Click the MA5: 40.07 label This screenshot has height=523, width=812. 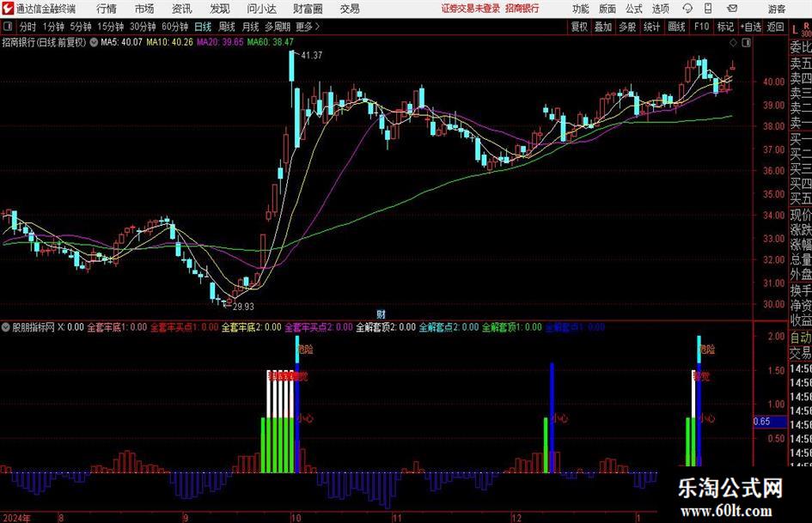tap(121, 42)
